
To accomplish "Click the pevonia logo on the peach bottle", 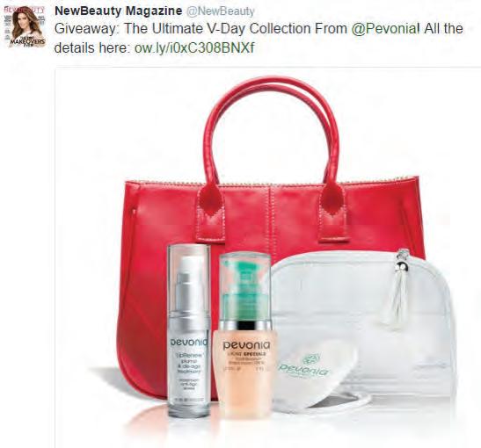I will [246, 345].
